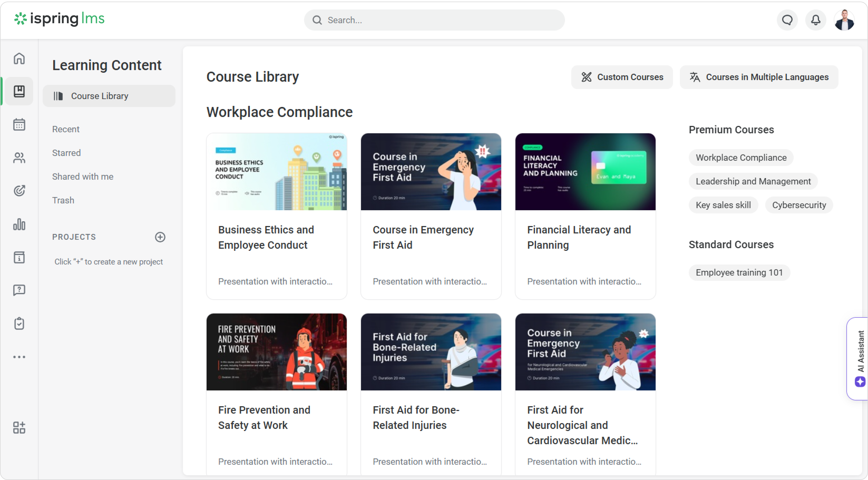Select the Cybersecurity category tag
Screen dimensions: 868x480
tap(799, 205)
